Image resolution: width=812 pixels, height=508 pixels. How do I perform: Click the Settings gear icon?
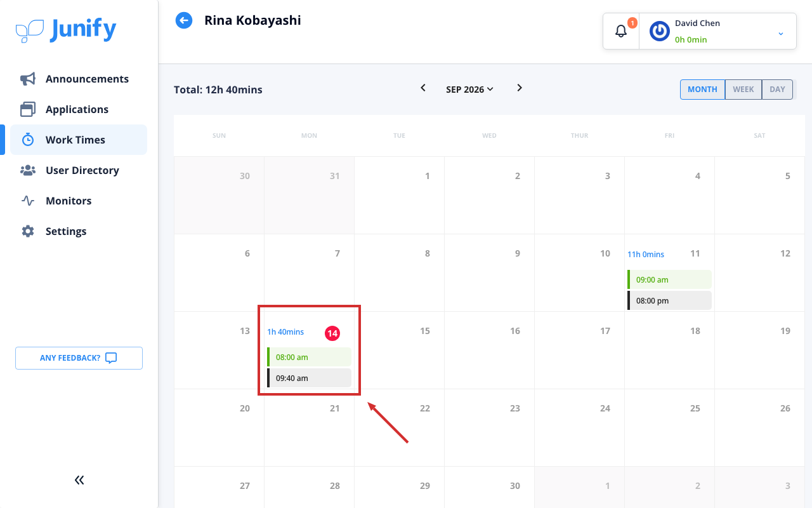(28, 231)
